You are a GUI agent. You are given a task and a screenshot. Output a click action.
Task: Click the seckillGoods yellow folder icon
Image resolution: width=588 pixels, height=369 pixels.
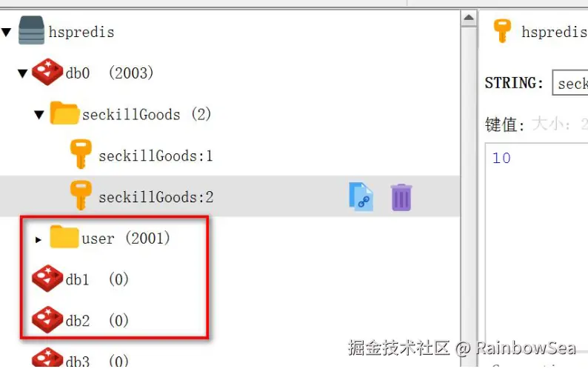point(64,113)
